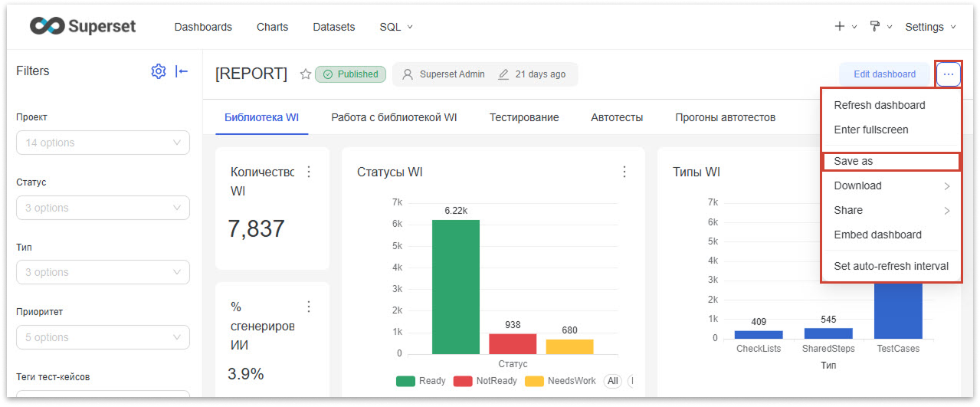The width and height of the screenshot is (980, 407).
Task: Toggle the Ready legend series
Action: [421, 381]
